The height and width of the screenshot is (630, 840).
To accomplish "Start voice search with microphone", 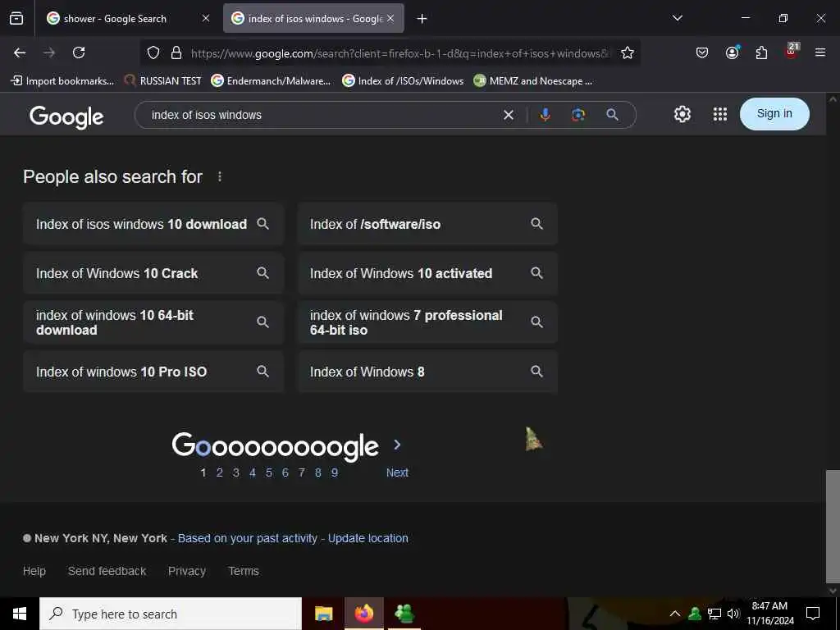I will (545, 115).
